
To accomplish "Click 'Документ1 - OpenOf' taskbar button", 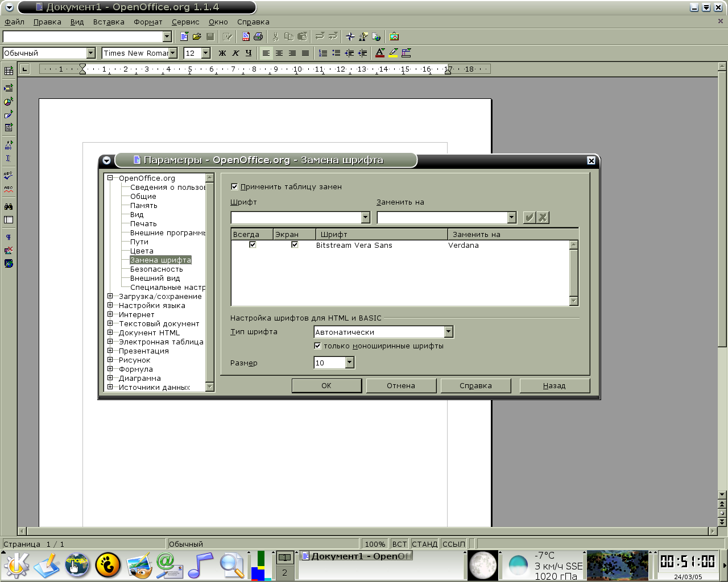I will 355,556.
